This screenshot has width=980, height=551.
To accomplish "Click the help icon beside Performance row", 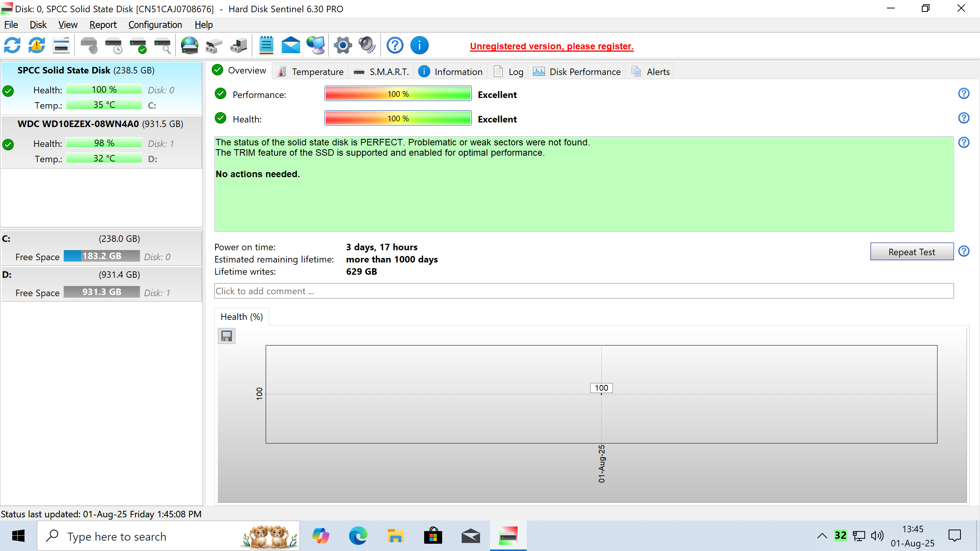I will point(964,93).
